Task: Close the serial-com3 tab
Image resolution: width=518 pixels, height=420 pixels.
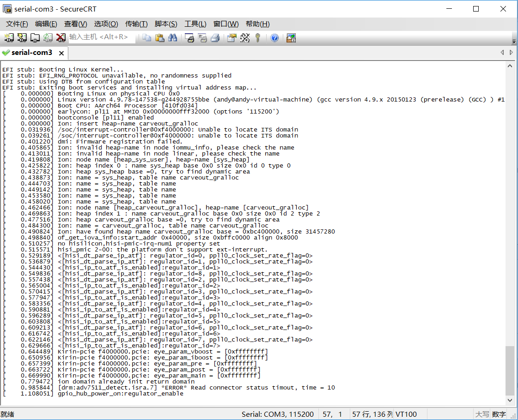Action: [61, 53]
